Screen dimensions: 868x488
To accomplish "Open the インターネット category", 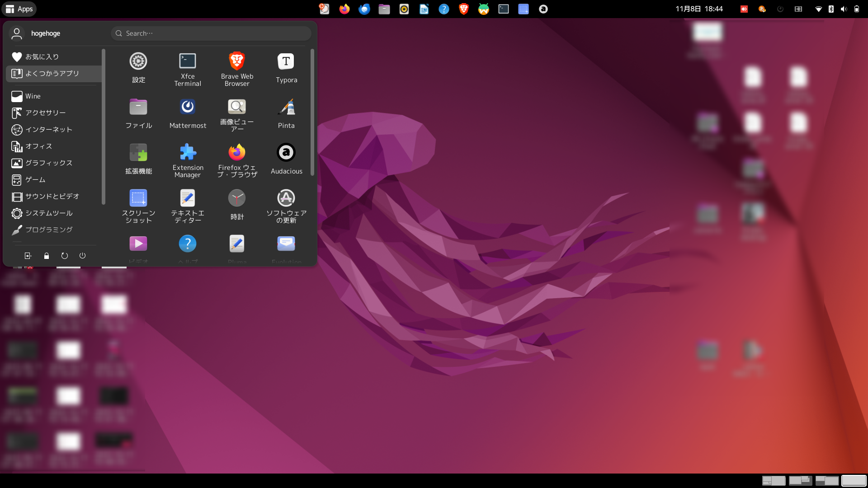I will pos(48,130).
